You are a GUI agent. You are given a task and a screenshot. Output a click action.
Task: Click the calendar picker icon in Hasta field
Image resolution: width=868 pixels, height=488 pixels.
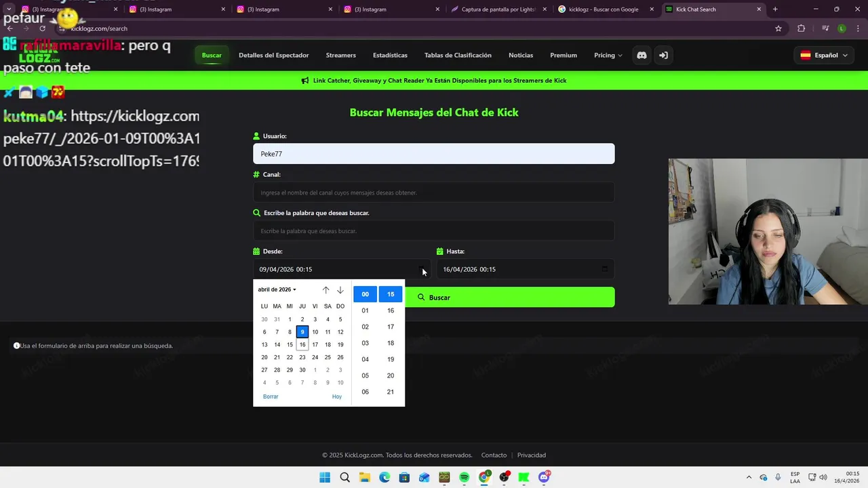coord(605,269)
